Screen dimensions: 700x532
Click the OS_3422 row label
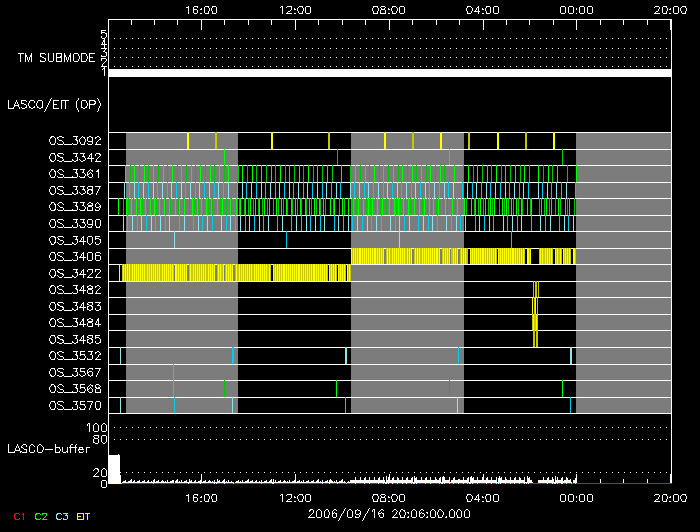pyautogui.click(x=74, y=273)
